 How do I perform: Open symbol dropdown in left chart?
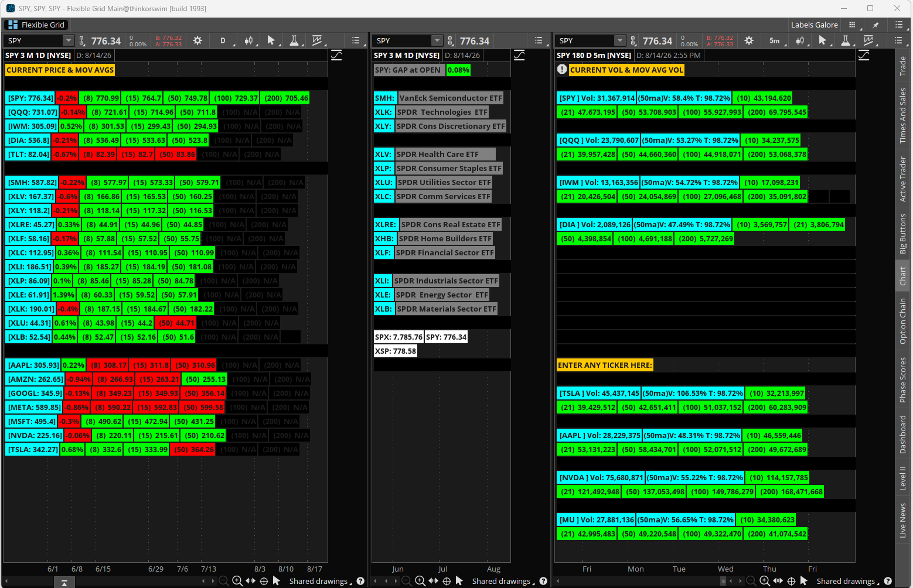[x=68, y=40]
